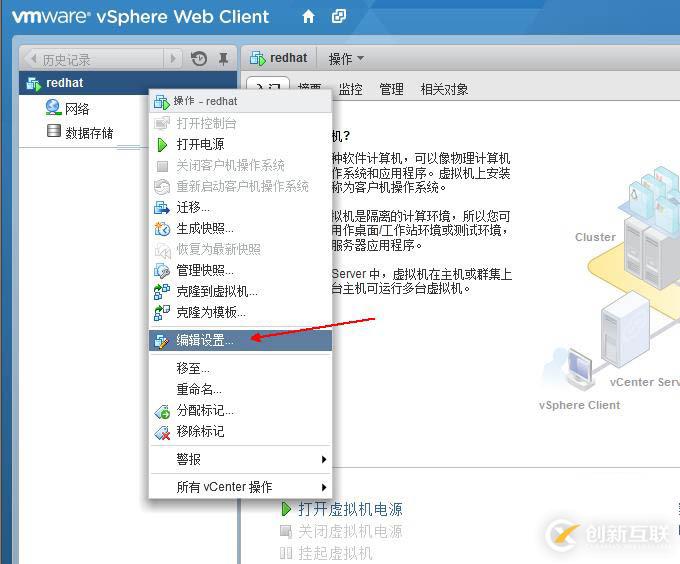Click the manage snapshots icon
This screenshot has height=564, width=680.
tap(162, 271)
